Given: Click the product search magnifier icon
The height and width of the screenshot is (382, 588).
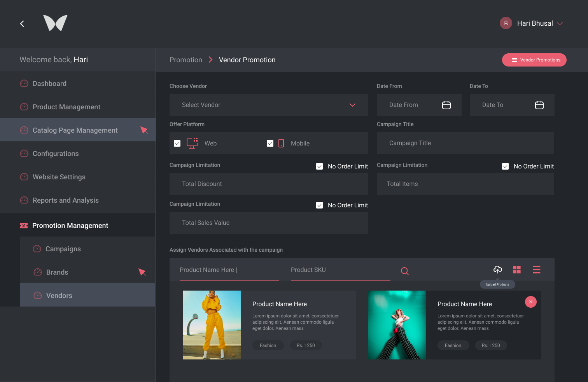Looking at the screenshot, I should point(404,271).
